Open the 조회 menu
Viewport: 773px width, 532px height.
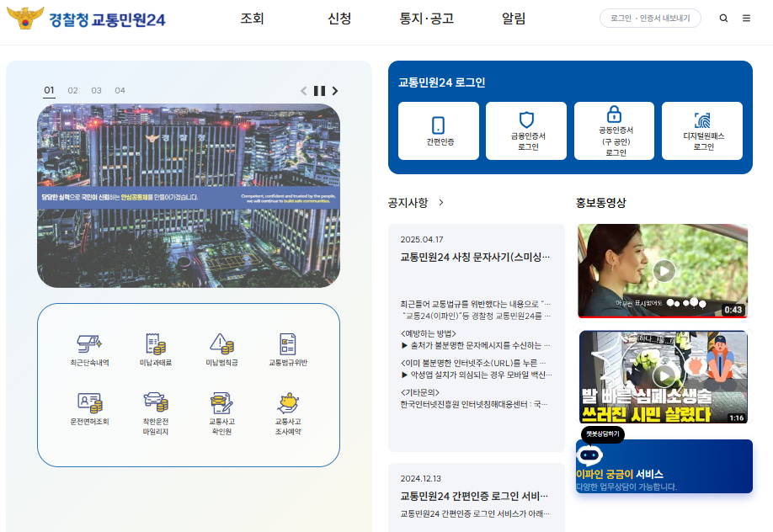pyautogui.click(x=252, y=19)
